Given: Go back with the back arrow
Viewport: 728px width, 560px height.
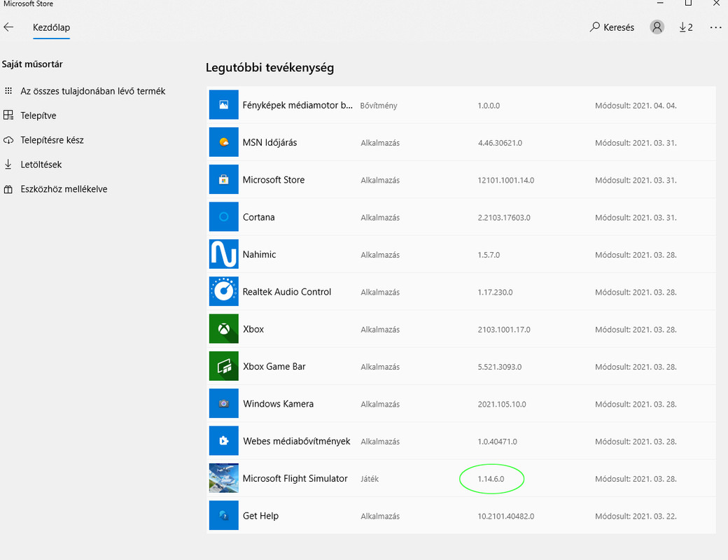Looking at the screenshot, I should pyautogui.click(x=8, y=27).
